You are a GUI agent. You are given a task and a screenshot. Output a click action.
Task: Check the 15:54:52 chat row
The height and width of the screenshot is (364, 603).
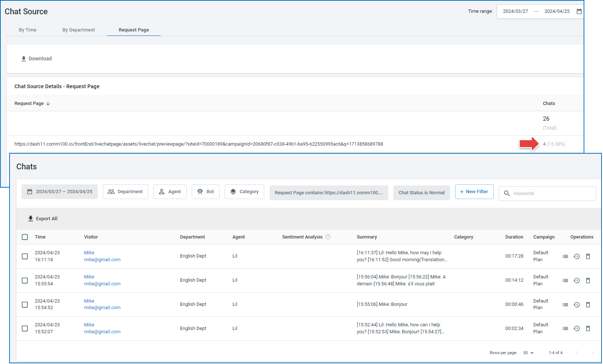click(25, 305)
